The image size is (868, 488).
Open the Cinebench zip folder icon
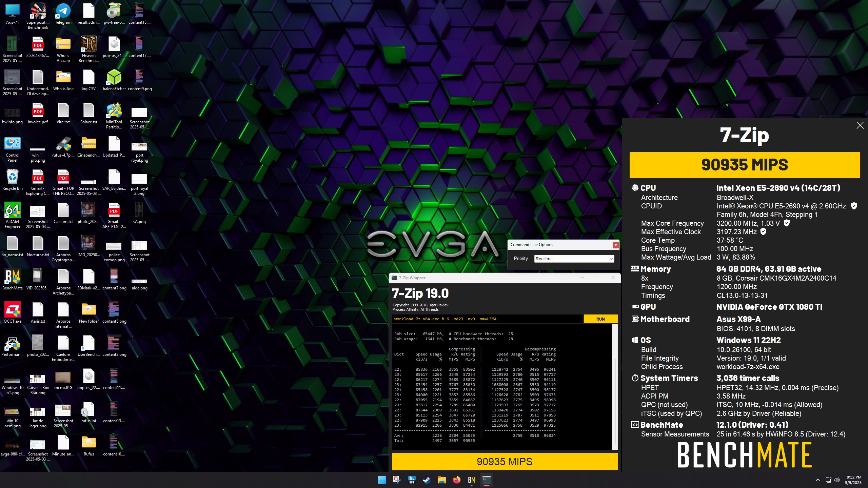point(89,146)
